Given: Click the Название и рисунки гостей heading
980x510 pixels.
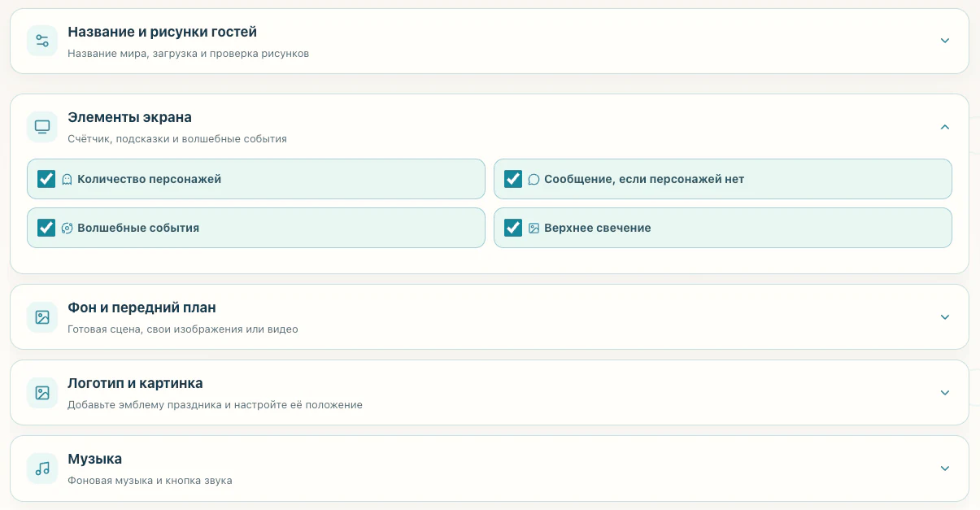Looking at the screenshot, I should tap(163, 33).
